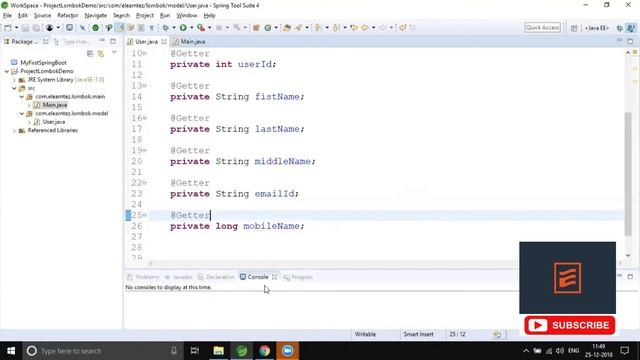640x360 pixels.
Task: Expand Referenced Libraries node
Action: pyautogui.click(x=14, y=131)
